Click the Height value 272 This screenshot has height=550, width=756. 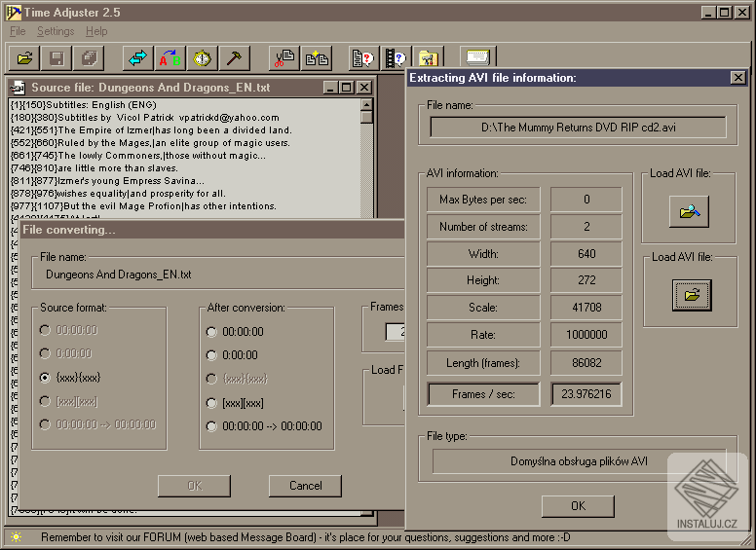(586, 280)
